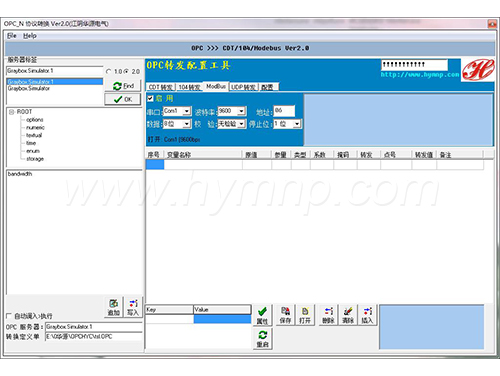Click the 保存 save icon button
Image resolution: width=500 pixels, height=376 pixels.
(x=285, y=315)
